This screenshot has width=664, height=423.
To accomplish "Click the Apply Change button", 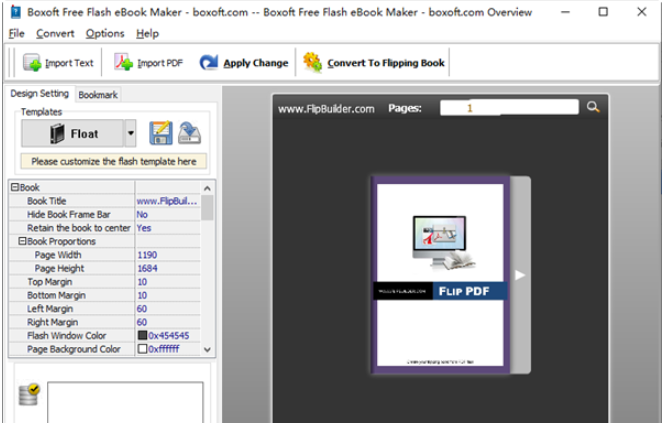I will coord(244,63).
